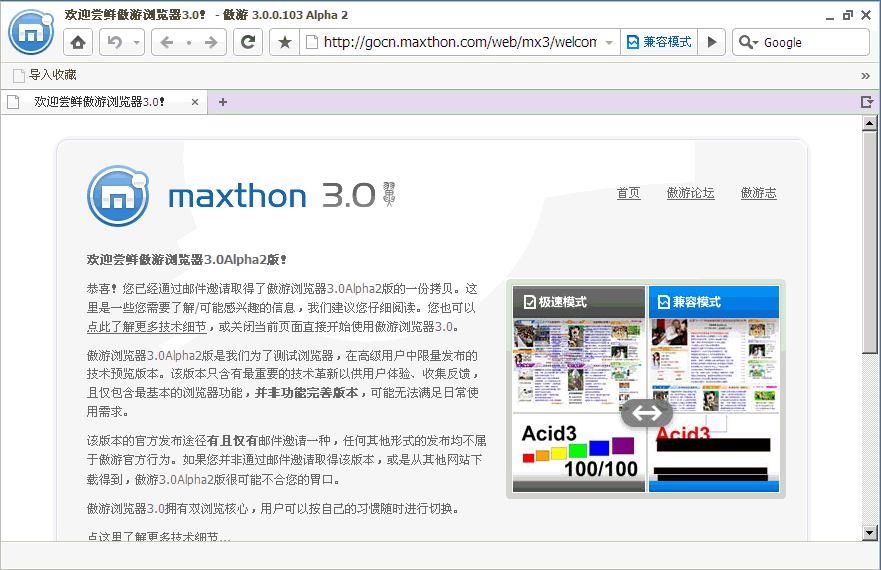
Task: Click the go arrow beside compatibility mode
Action: (x=712, y=42)
